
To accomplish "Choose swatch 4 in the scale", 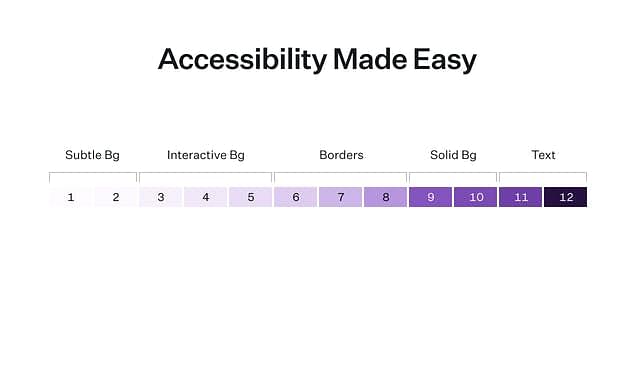I will [x=206, y=197].
